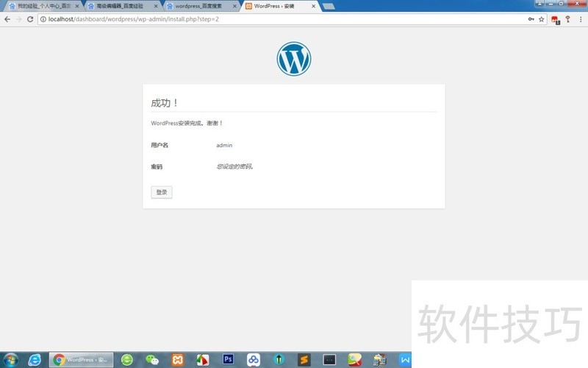Reload the page with the refresh icon
The width and height of the screenshot is (588, 368).
(30, 19)
